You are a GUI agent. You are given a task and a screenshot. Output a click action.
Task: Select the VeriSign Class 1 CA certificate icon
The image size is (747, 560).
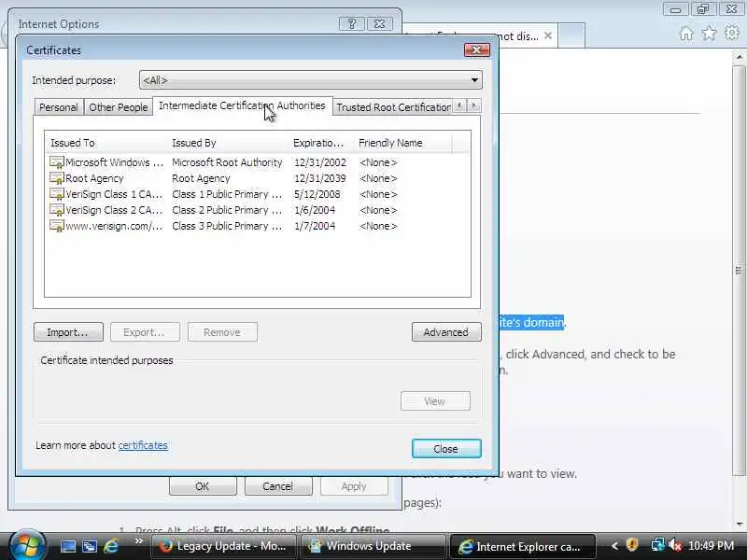click(x=57, y=194)
